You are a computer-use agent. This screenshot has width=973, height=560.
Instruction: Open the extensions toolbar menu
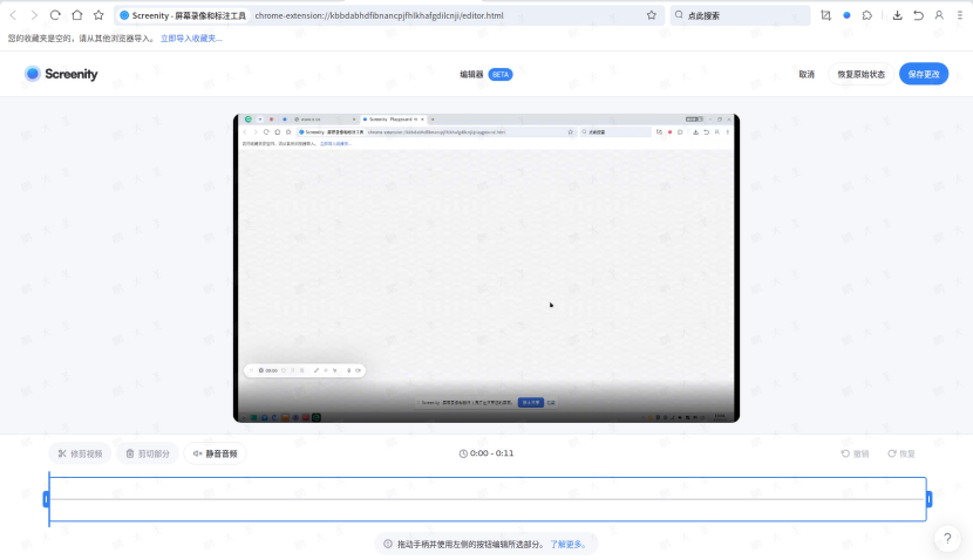(x=867, y=15)
